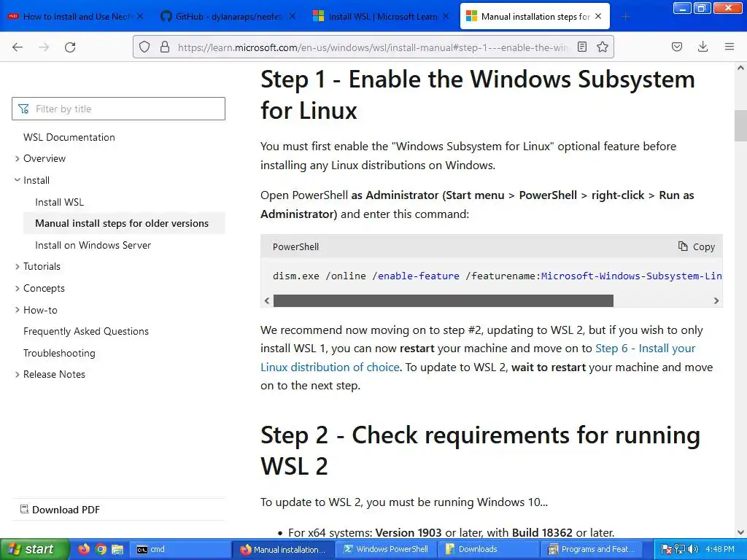The width and height of the screenshot is (747, 560).
Task: Toggle reader view icon in address bar
Action: click(x=581, y=47)
